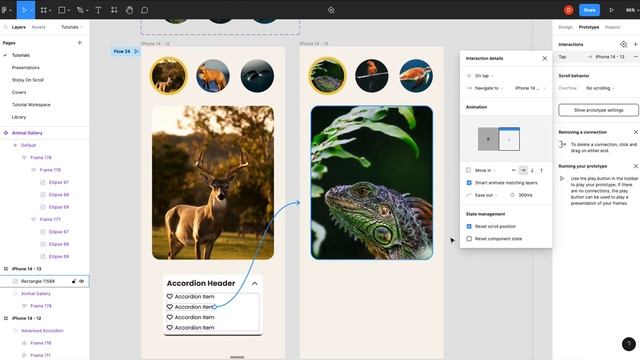The width and height of the screenshot is (640, 360).
Task: Present the prototype with play button
Action: click(611, 10)
